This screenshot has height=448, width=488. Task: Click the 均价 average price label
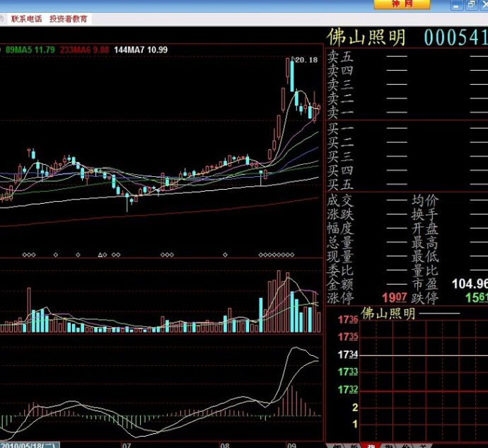pyautogui.click(x=425, y=200)
